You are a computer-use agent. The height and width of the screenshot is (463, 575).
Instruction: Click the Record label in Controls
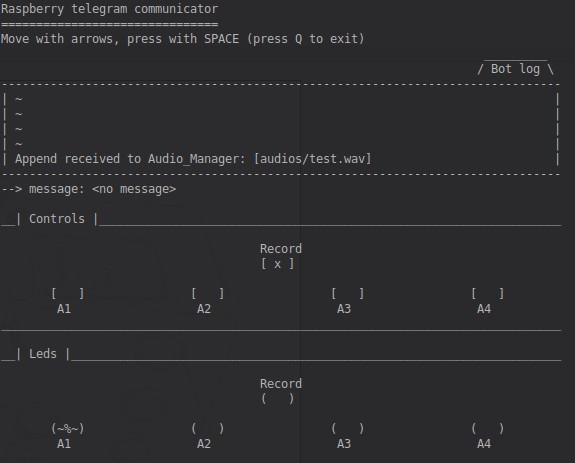point(281,249)
